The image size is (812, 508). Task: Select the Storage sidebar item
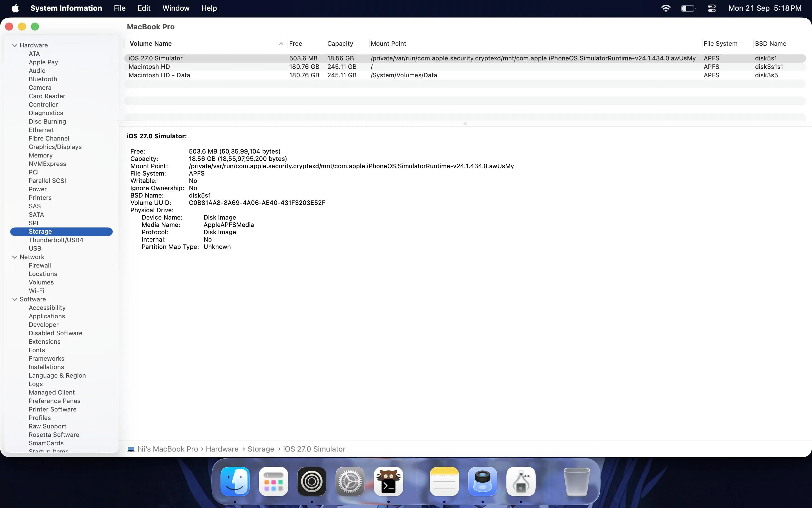(x=61, y=231)
